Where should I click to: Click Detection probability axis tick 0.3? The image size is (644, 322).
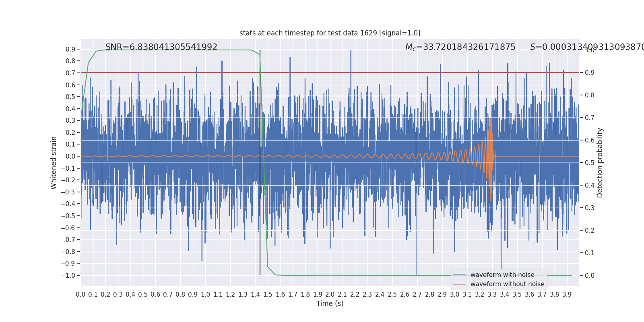pyautogui.click(x=590, y=208)
